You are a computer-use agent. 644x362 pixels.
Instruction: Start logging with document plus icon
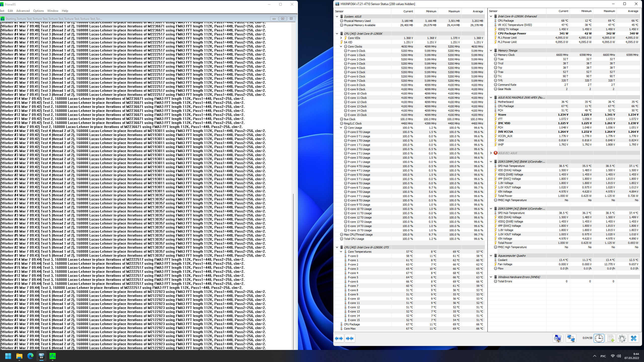611,338
